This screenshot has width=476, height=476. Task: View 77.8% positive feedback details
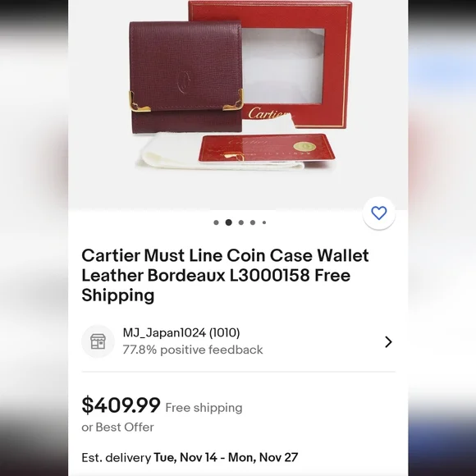tap(193, 350)
